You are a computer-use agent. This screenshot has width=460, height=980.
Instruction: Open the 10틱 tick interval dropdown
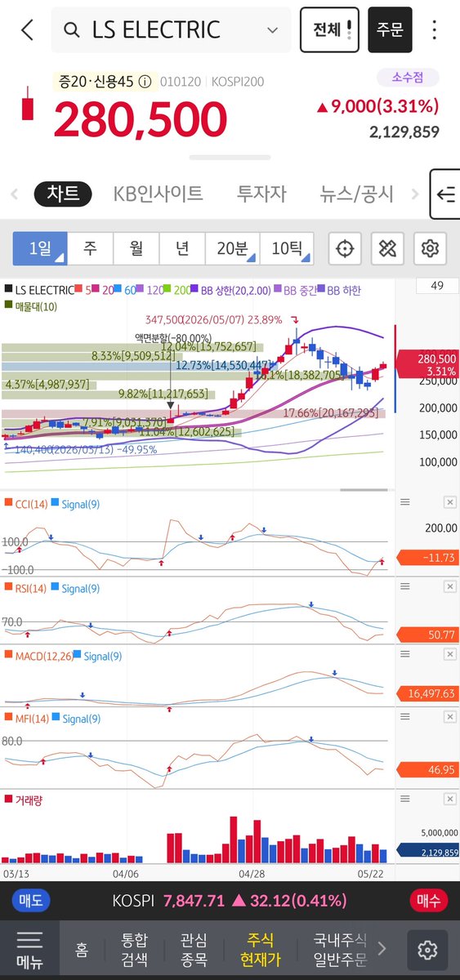click(288, 248)
